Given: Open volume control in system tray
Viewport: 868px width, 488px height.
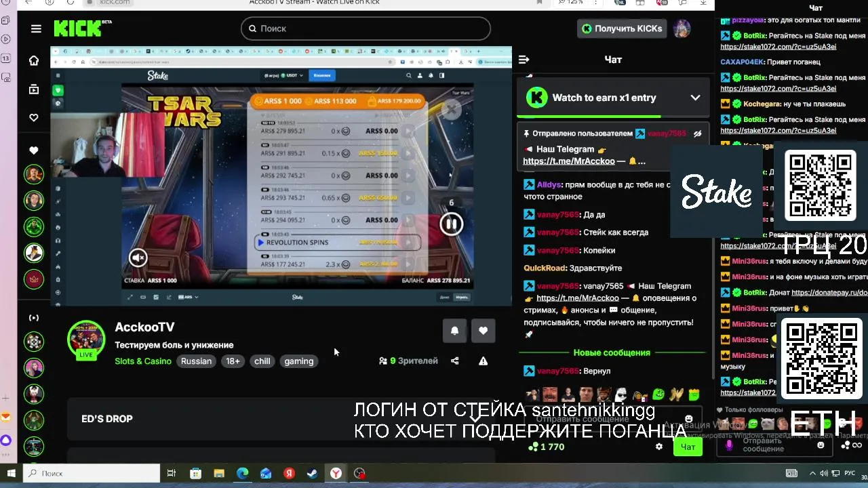Looking at the screenshot, I should (824, 473).
